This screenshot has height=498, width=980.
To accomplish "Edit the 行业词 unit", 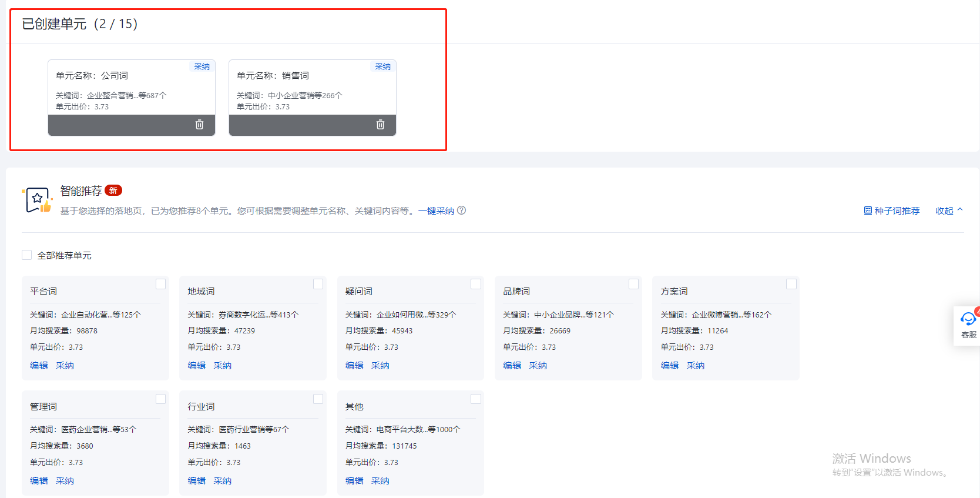I will point(196,481).
